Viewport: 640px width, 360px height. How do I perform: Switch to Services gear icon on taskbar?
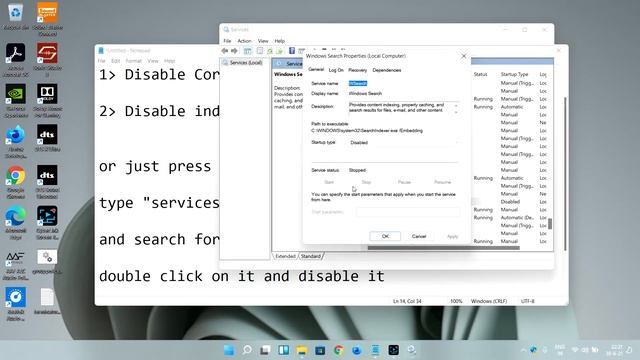pyautogui.click(x=411, y=350)
